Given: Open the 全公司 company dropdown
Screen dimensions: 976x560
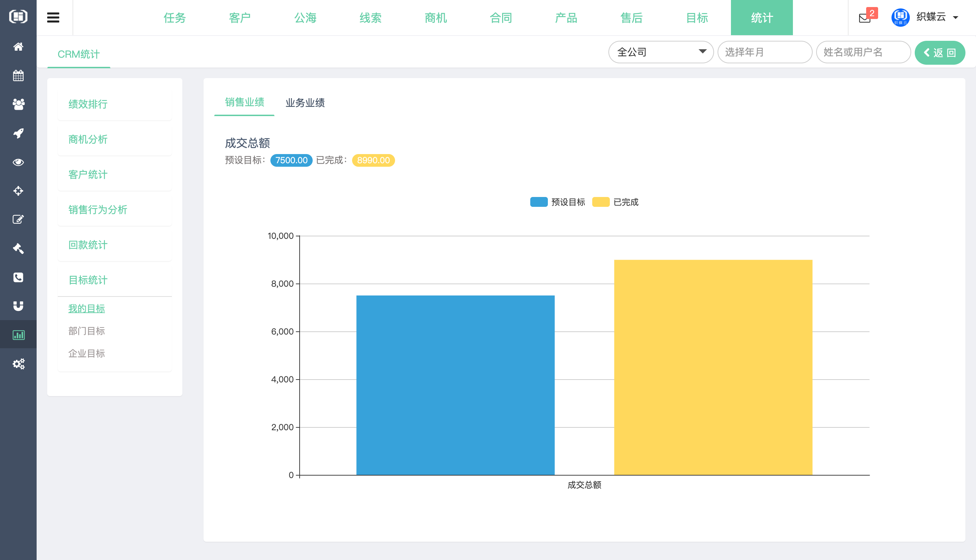Looking at the screenshot, I should tap(661, 52).
